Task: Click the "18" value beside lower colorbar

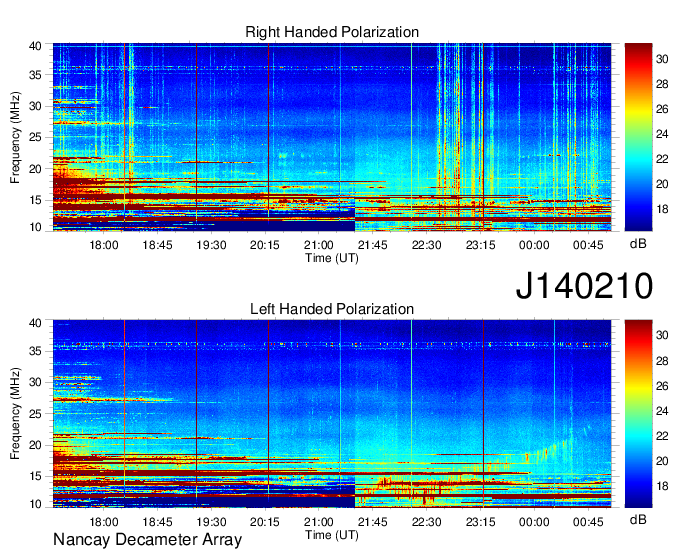Action: pos(662,486)
